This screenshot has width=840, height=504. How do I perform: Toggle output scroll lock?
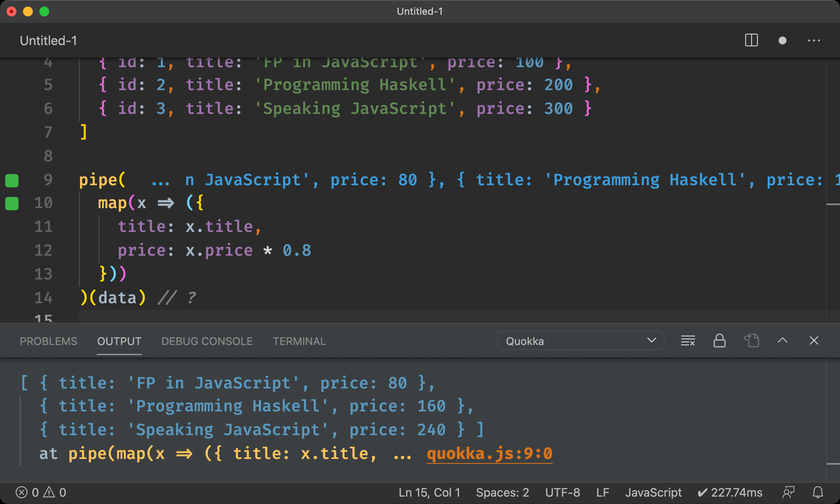tap(719, 341)
